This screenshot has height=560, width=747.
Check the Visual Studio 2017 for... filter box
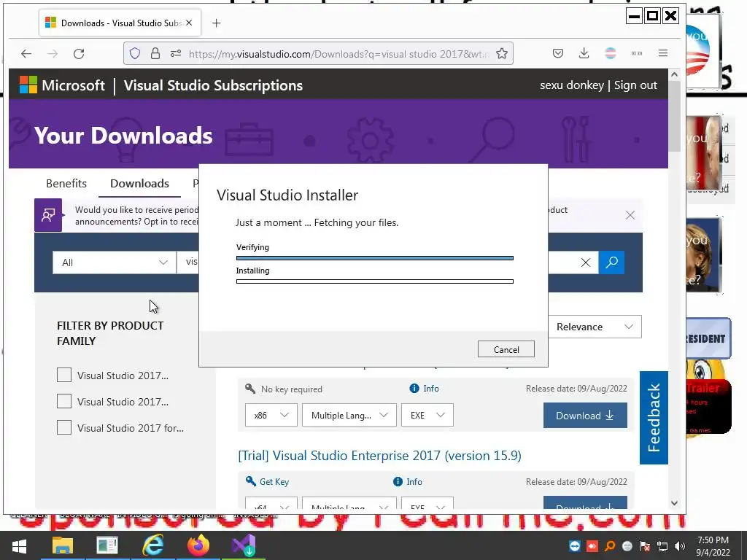tap(64, 427)
